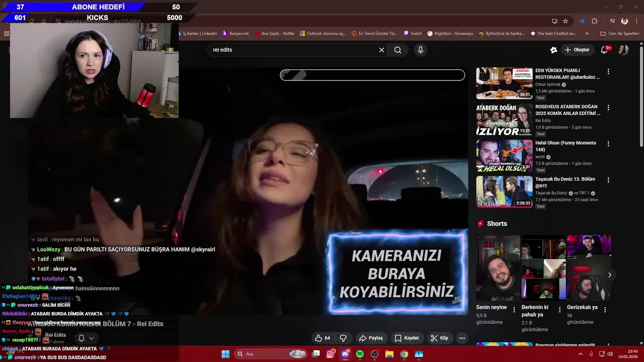Viewport: 644px width, 362px height.
Task: Open the ByNoDeck ile harika bookmark
Action: (x=501, y=34)
